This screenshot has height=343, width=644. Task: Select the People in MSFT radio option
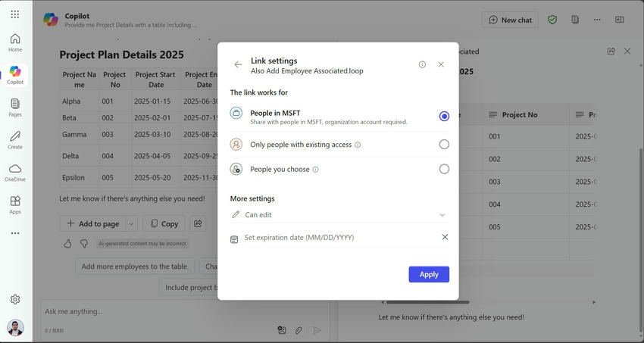(444, 116)
